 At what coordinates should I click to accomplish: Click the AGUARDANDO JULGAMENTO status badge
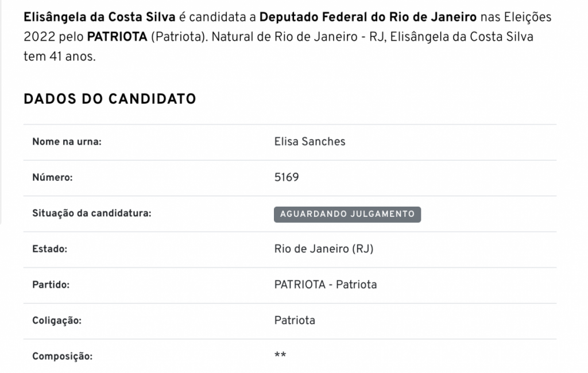347,214
